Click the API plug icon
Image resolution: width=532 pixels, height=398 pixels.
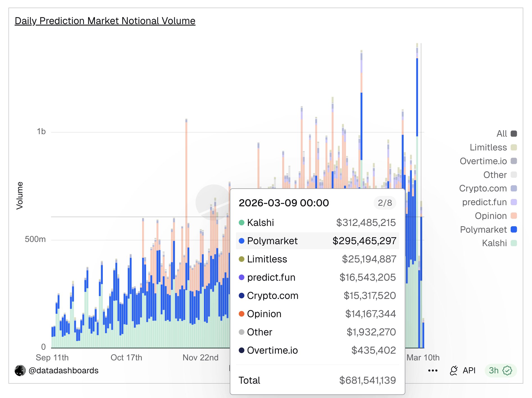(x=454, y=371)
